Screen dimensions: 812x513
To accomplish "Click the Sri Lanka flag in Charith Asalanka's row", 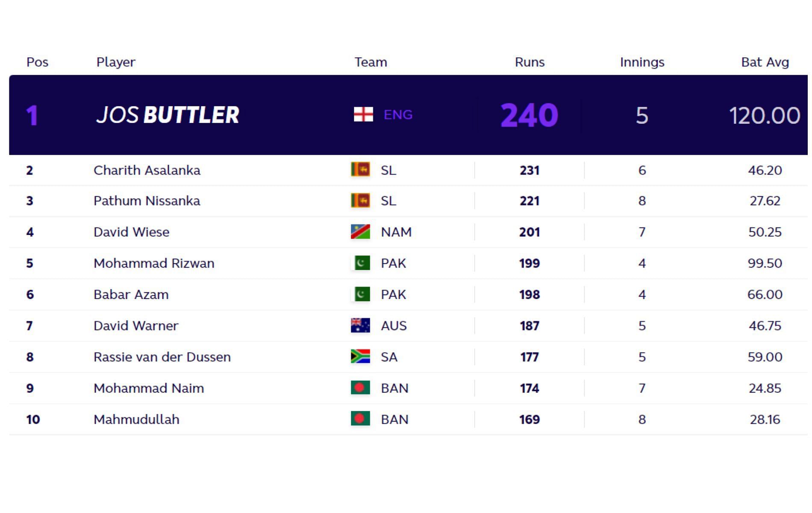I will click(360, 169).
